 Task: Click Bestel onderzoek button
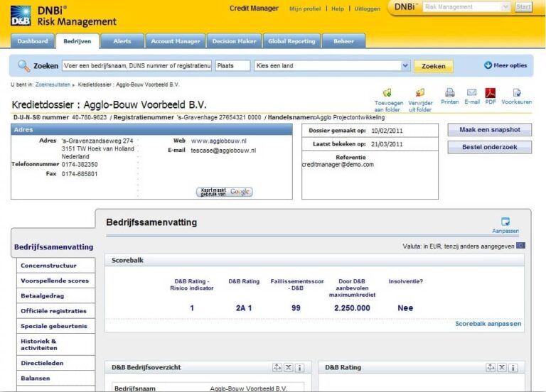[x=490, y=147]
